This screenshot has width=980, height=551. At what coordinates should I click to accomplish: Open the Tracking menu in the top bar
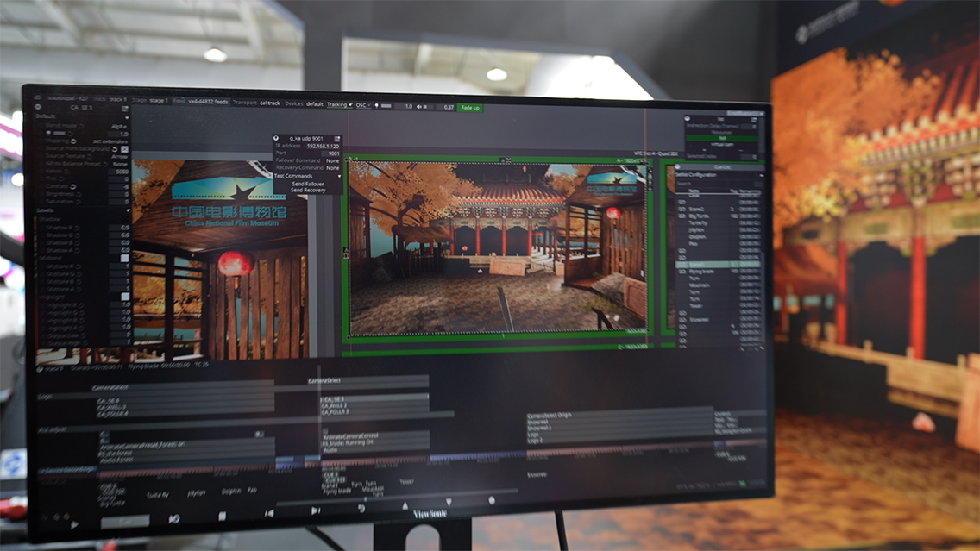339,104
